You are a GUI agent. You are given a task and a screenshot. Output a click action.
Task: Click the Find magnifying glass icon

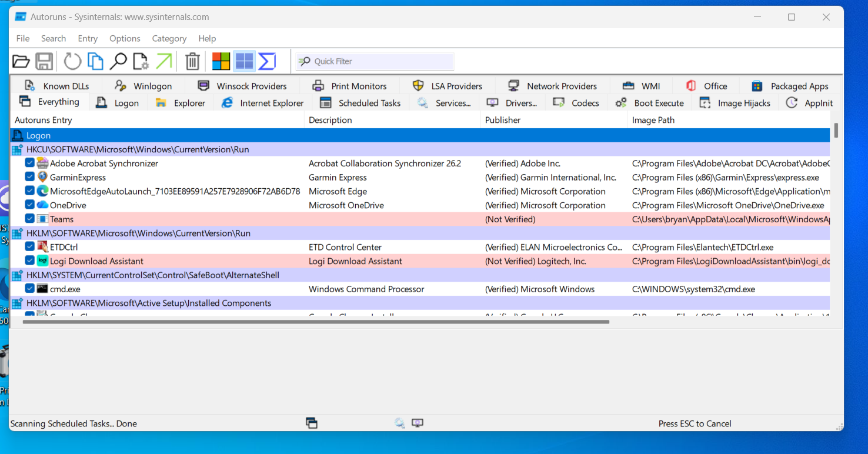coord(118,61)
